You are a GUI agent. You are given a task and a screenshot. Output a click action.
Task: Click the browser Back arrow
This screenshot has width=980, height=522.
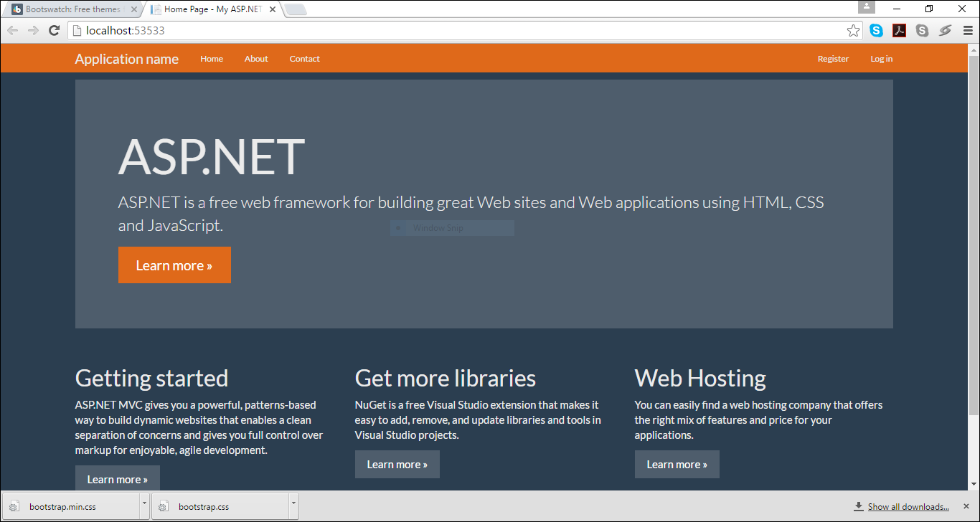point(12,30)
